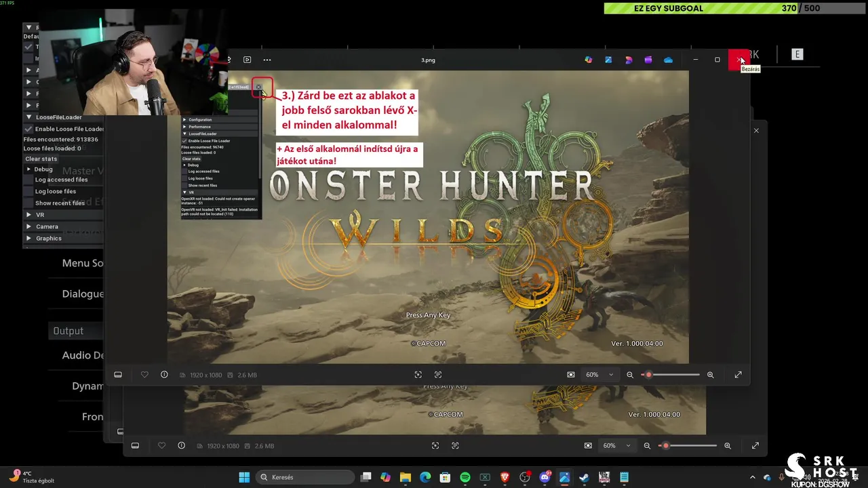The width and height of the screenshot is (868, 488).
Task: Scan text icon in rear Photos window
Action: pos(455,446)
